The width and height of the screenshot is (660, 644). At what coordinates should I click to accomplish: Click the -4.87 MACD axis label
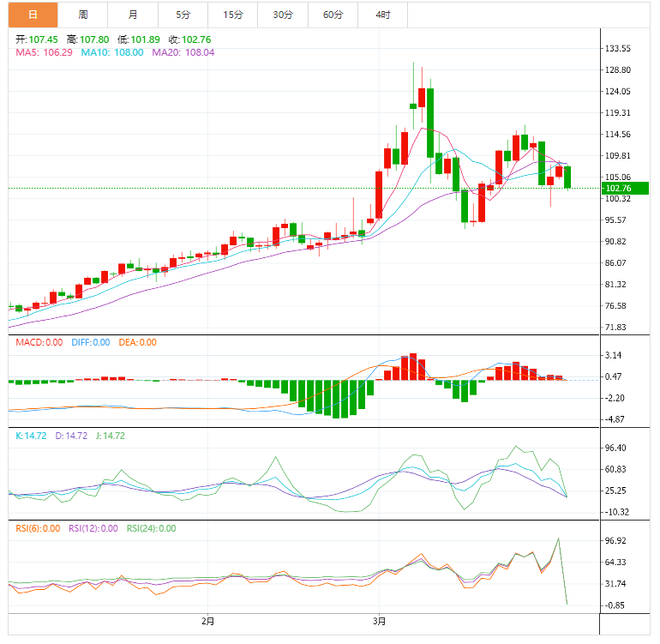[615, 419]
